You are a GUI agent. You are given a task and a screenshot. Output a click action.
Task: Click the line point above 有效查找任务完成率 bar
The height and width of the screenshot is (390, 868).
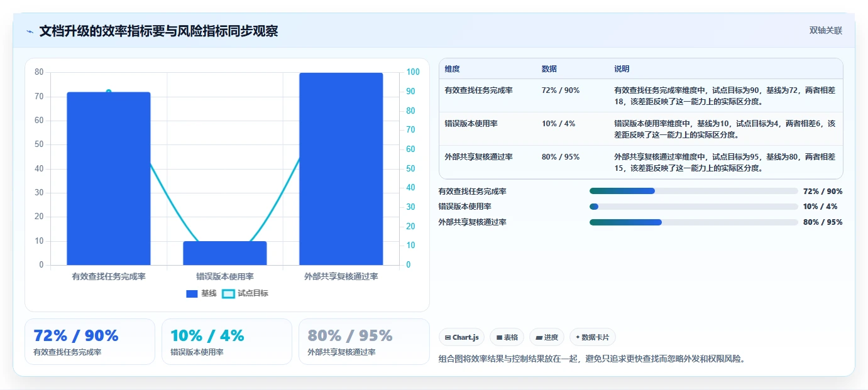click(x=109, y=92)
